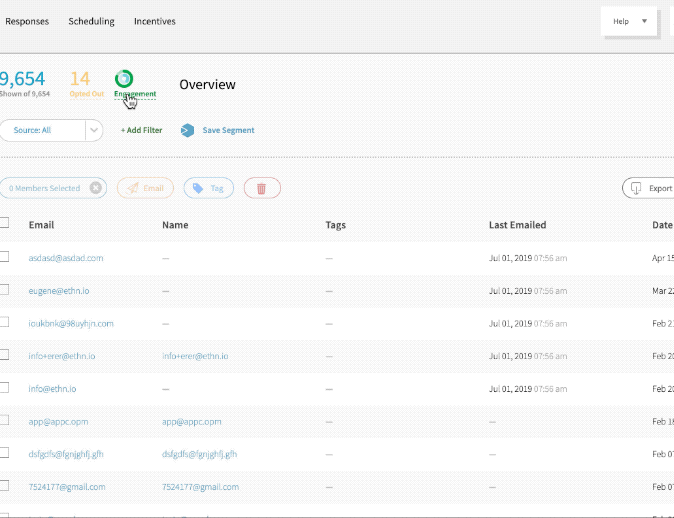Open the Engagement donut chart icon
The image size is (674, 518).
pos(124,79)
